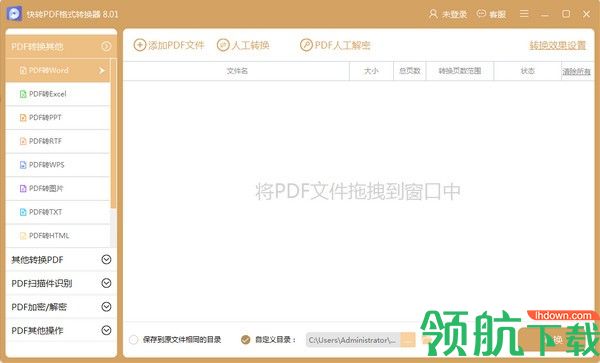Select PDF转PPT conversion mode
Image resolution: width=600 pixels, height=363 pixels.
pos(58,118)
